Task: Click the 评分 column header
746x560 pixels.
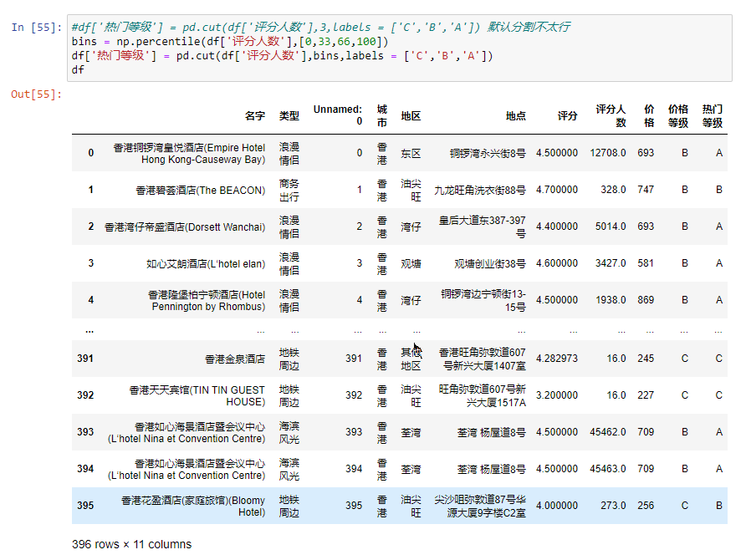Action: (568, 116)
